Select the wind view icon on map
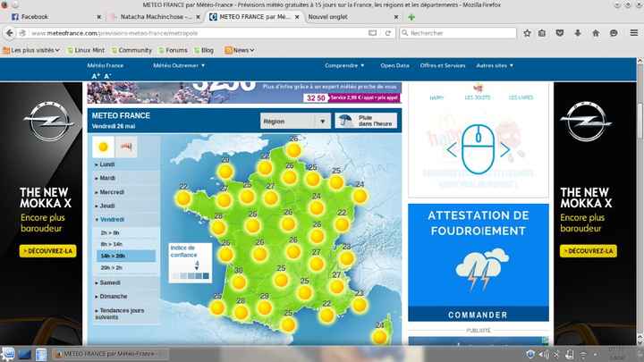The height and width of the screenshot is (362, 644). point(126,147)
